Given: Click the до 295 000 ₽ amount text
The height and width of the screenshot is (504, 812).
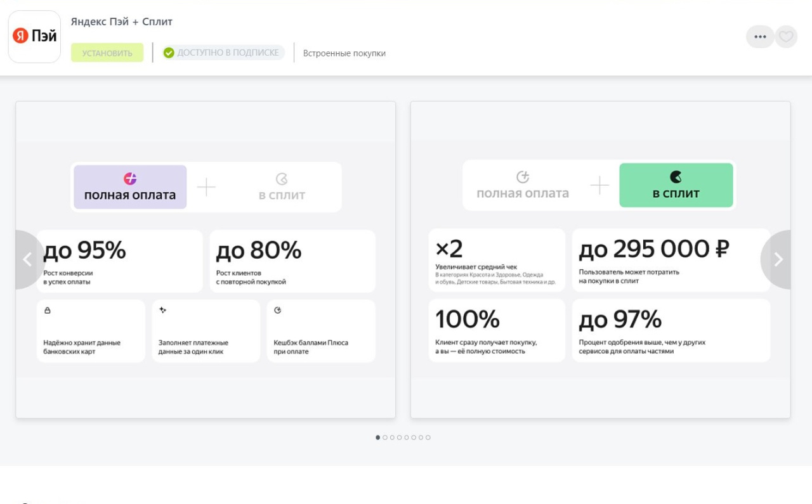Looking at the screenshot, I should [654, 250].
